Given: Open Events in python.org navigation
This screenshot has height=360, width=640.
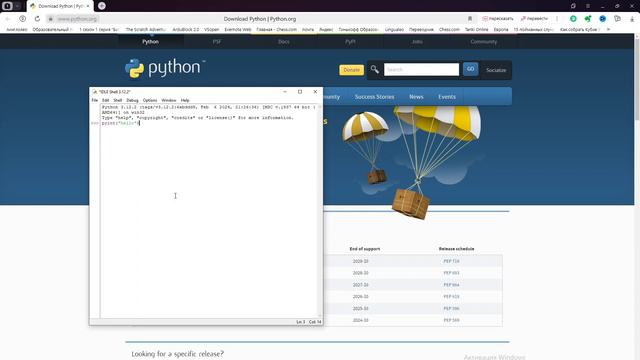Looking at the screenshot, I should pos(447,97).
